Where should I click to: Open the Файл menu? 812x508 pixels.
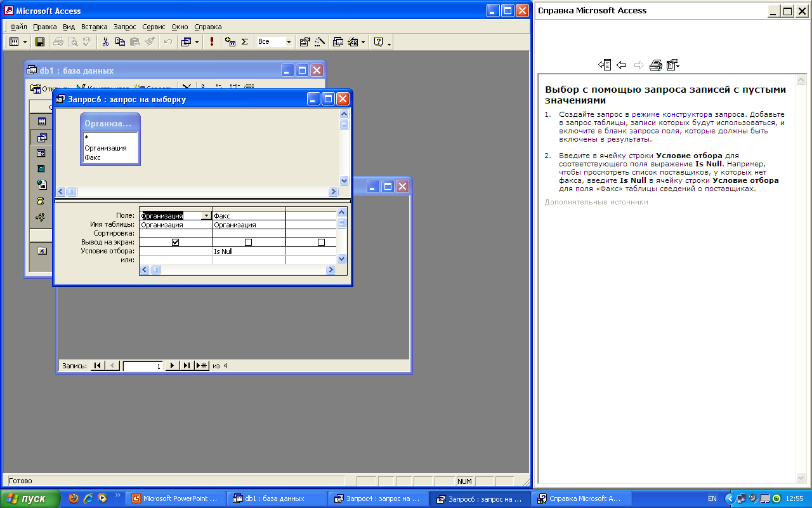[x=18, y=27]
